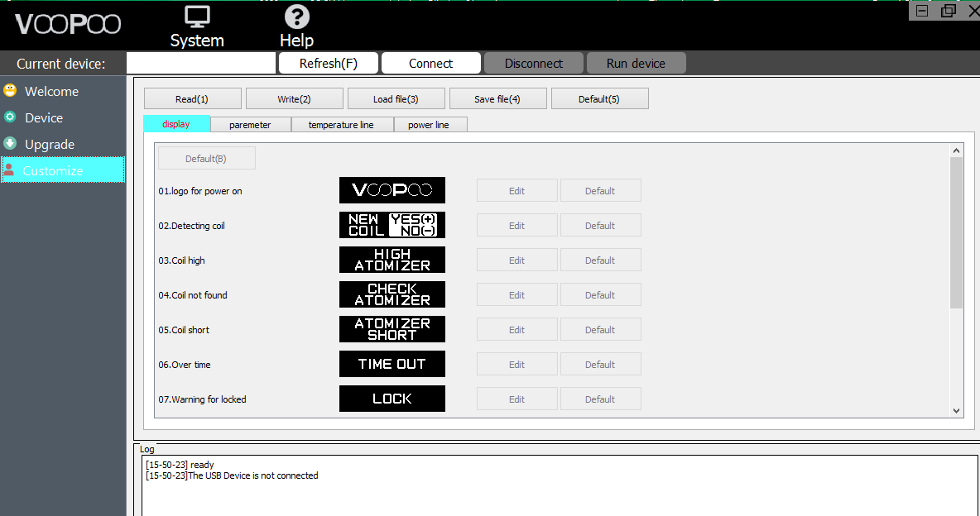Click the Refresh(F) button

328,63
